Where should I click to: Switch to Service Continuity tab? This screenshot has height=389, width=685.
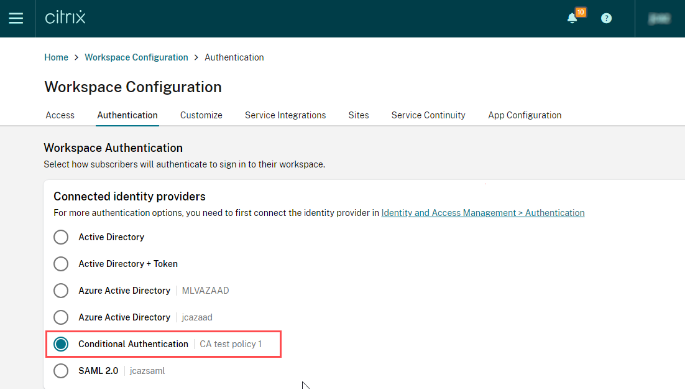point(428,115)
